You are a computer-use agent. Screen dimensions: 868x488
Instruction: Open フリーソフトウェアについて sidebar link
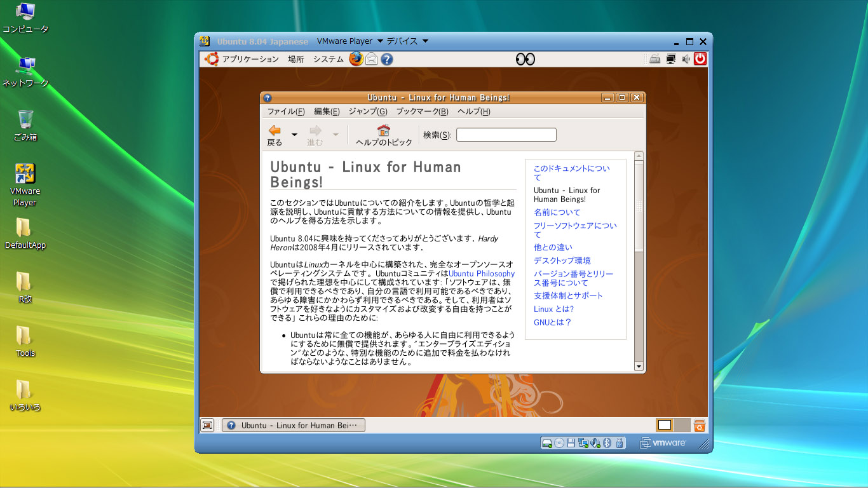[x=575, y=230]
